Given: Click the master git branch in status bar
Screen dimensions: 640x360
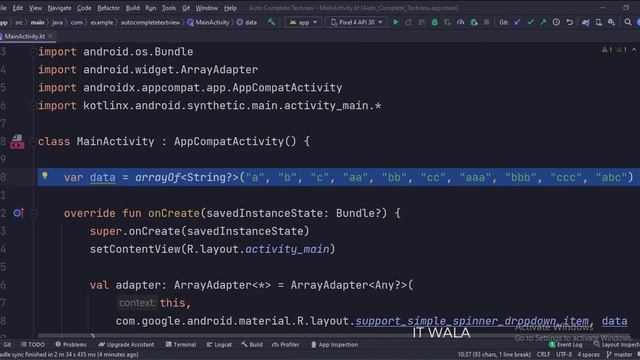Looking at the screenshot, I should 620,354.
